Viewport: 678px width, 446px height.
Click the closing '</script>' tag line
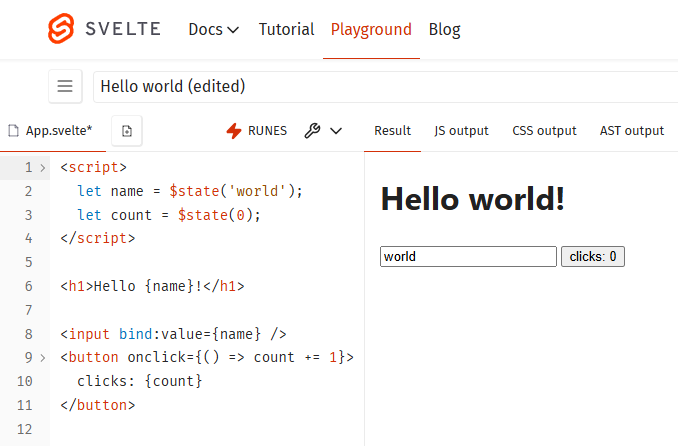(98, 238)
